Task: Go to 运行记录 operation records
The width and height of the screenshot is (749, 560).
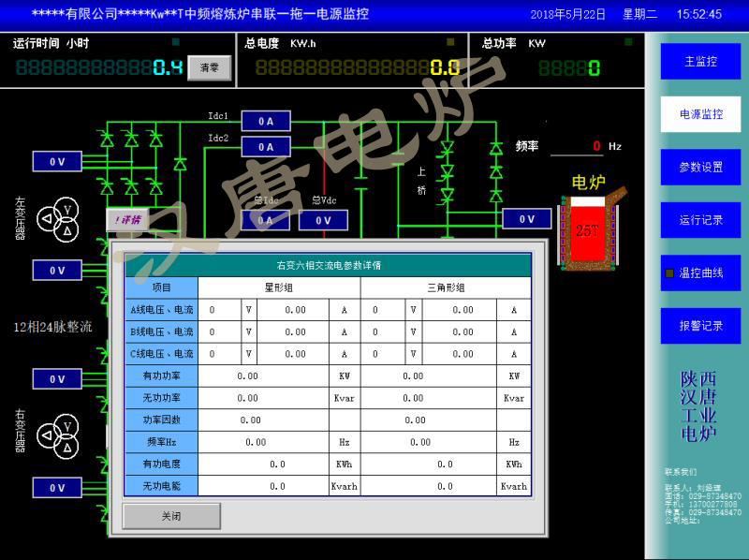Action: click(701, 220)
